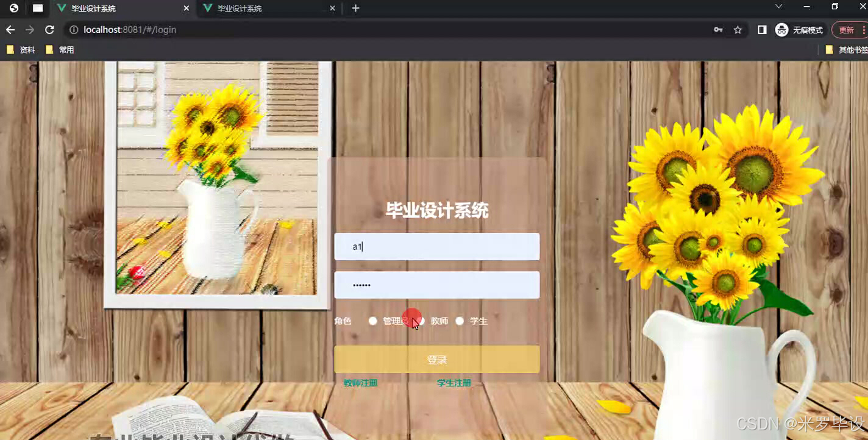The height and width of the screenshot is (440, 868).
Task: Click the 登录 login button
Action: click(x=436, y=359)
